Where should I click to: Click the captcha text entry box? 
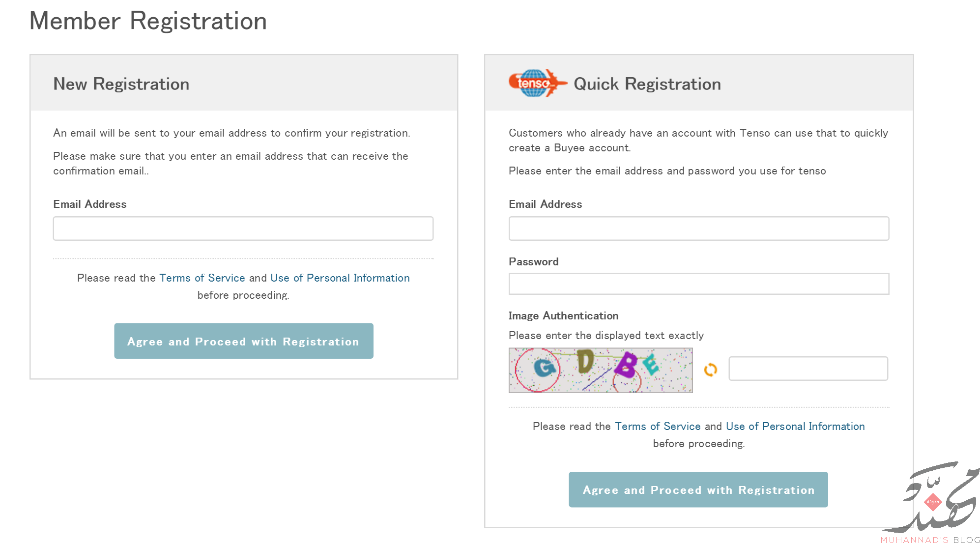click(x=807, y=369)
